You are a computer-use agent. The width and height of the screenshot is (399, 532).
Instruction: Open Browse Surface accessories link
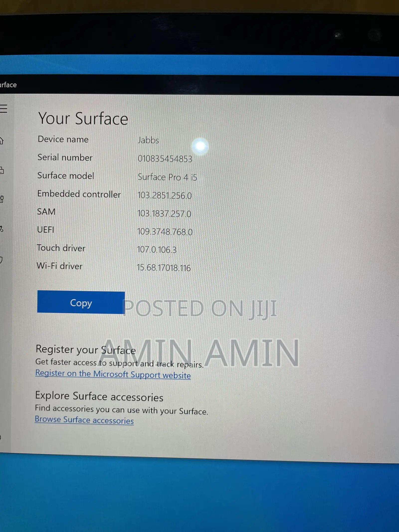(84, 420)
